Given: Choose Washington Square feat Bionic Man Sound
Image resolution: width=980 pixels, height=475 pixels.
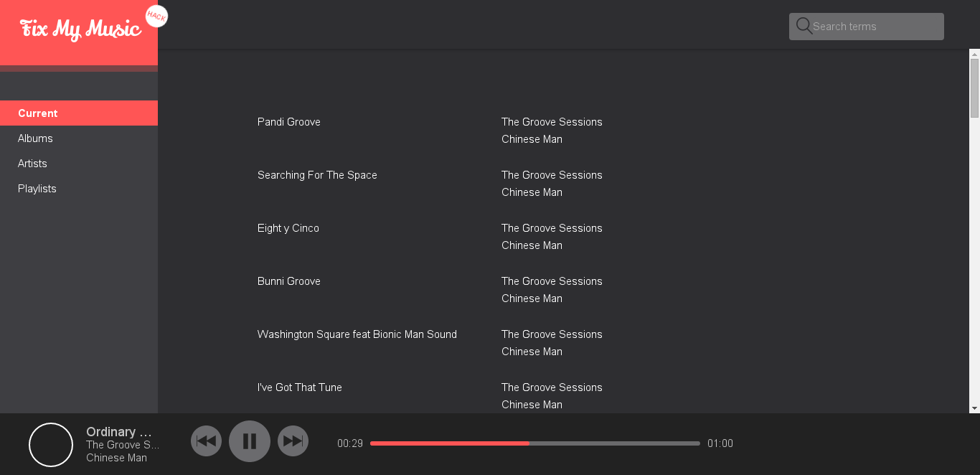Looking at the screenshot, I should pos(357,334).
